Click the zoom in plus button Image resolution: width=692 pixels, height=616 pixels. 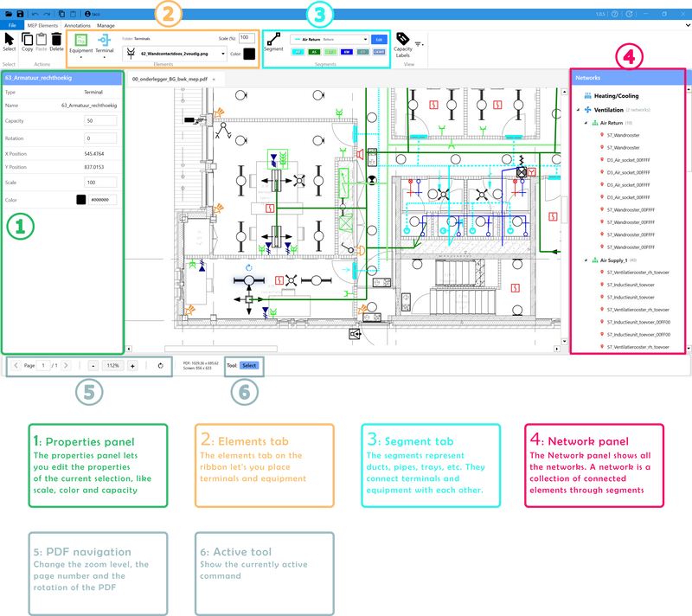point(132,366)
